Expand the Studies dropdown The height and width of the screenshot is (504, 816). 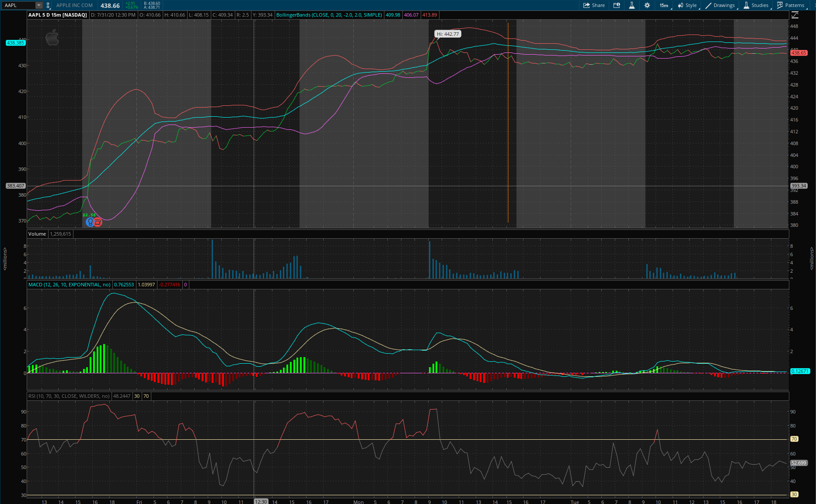pyautogui.click(x=756, y=5)
